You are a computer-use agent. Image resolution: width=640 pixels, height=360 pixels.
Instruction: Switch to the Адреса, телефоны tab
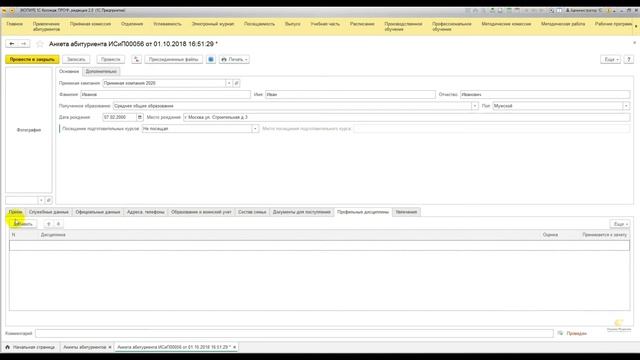coord(146,212)
